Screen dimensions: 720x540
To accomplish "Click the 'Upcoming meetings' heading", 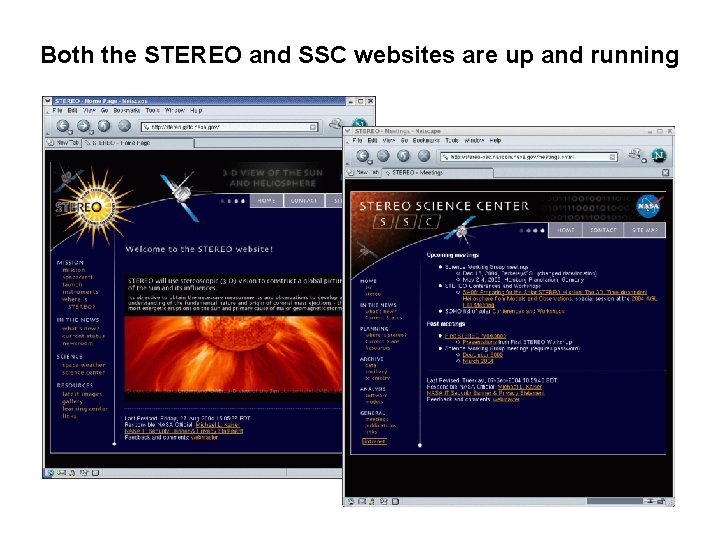I will pos(453,255).
